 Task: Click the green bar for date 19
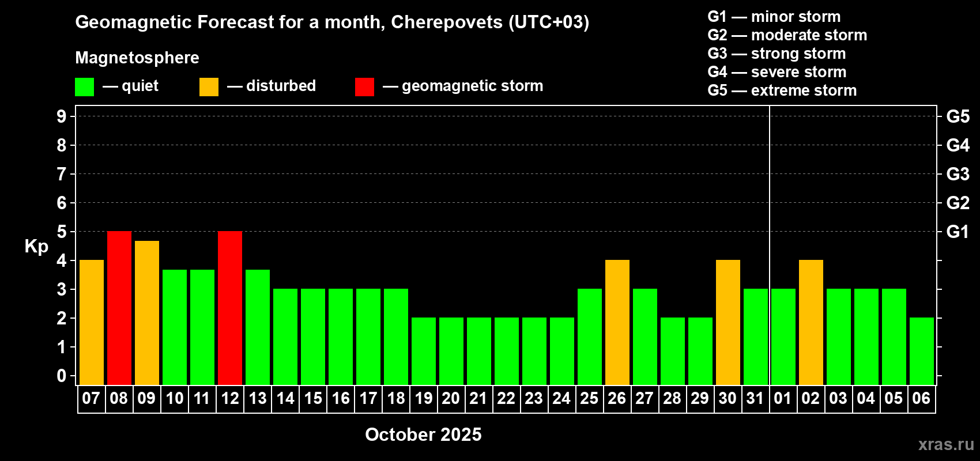(424, 352)
